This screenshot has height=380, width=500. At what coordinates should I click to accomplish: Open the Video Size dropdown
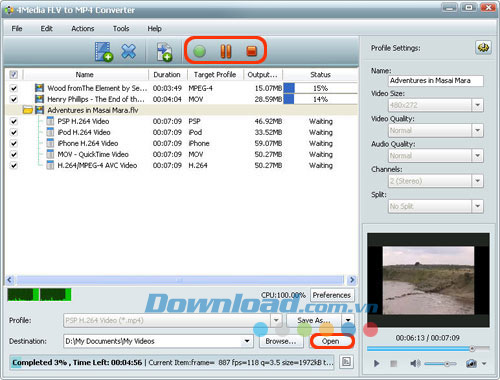477,105
